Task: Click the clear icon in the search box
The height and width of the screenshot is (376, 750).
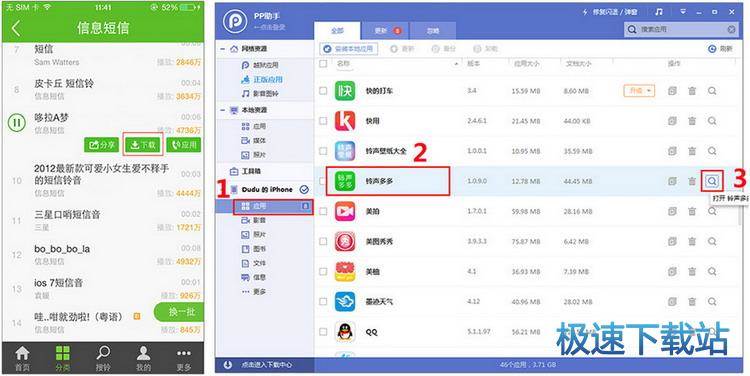Action: coord(731,30)
